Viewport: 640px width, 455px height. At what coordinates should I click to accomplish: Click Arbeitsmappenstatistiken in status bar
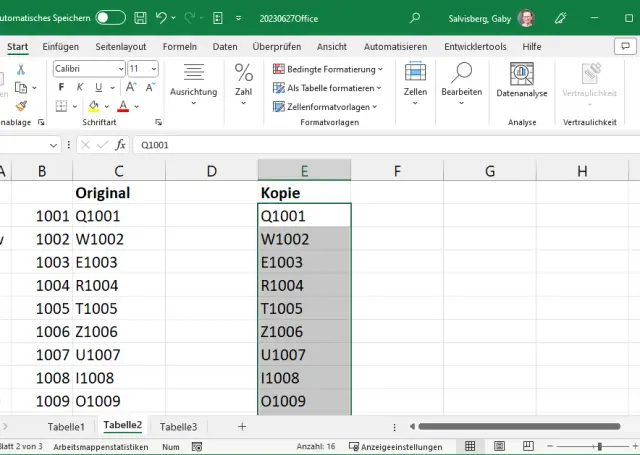[x=101, y=446]
